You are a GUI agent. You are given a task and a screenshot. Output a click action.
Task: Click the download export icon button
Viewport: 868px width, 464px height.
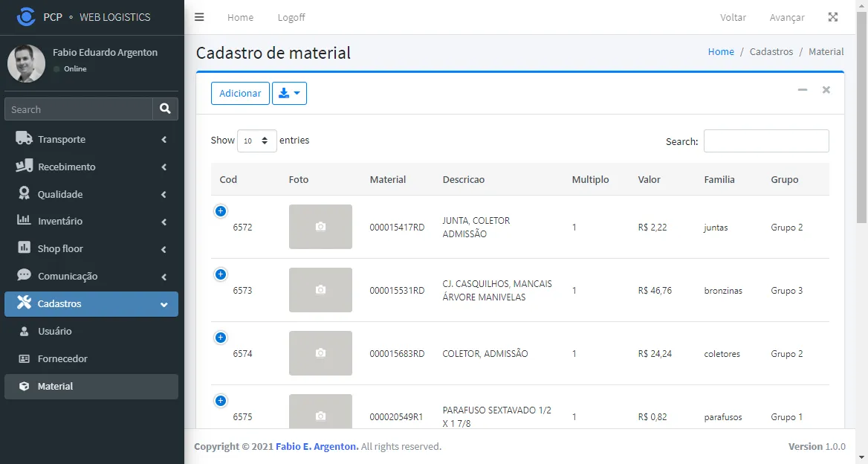click(x=290, y=93)
